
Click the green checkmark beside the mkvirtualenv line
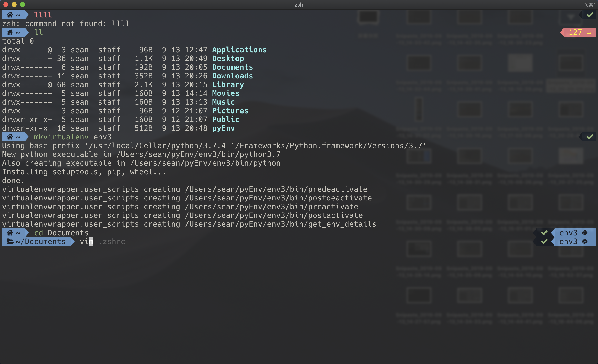(x=590, y=137)
